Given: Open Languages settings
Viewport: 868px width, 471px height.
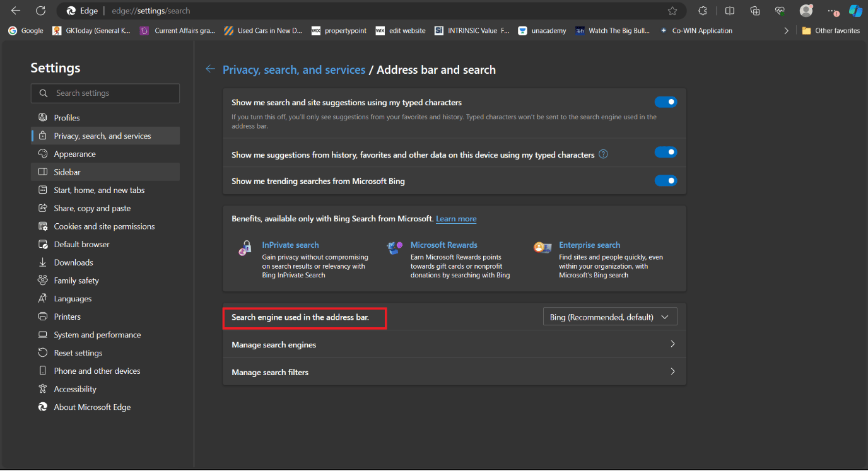Looking at the screenshot, I should pyautogui.click(x=105, y=298).
